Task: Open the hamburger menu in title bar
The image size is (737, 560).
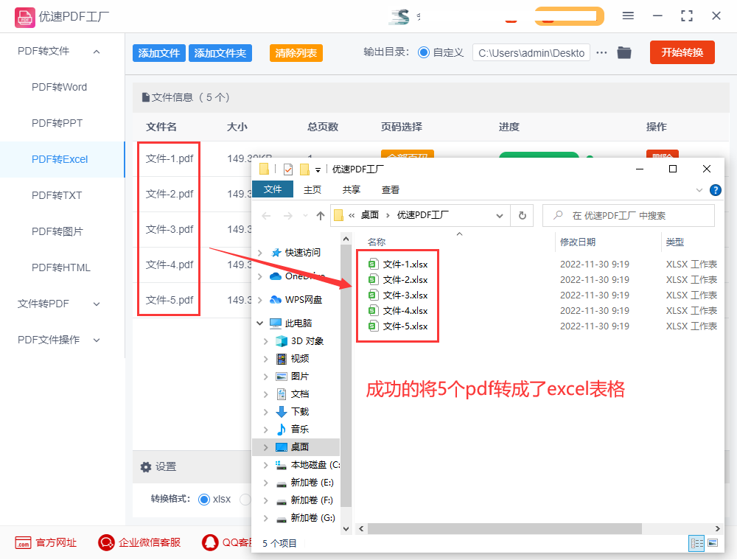Action: 628,16
